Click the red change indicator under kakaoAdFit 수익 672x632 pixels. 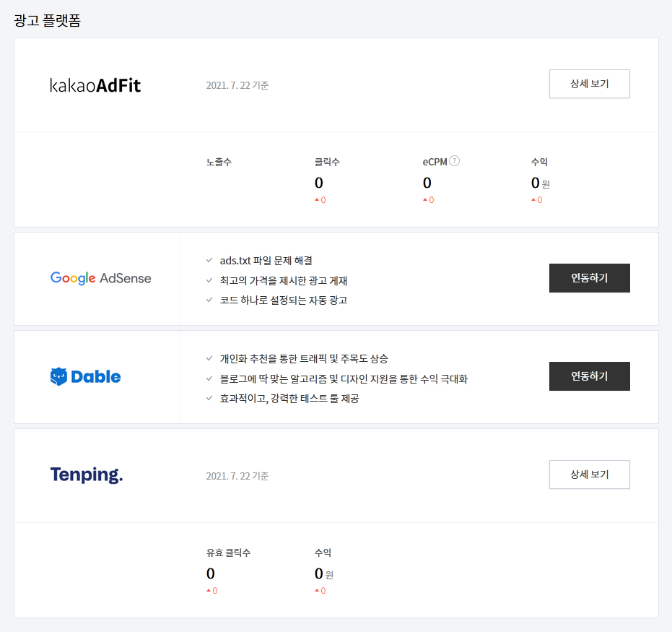coord(536,200)
